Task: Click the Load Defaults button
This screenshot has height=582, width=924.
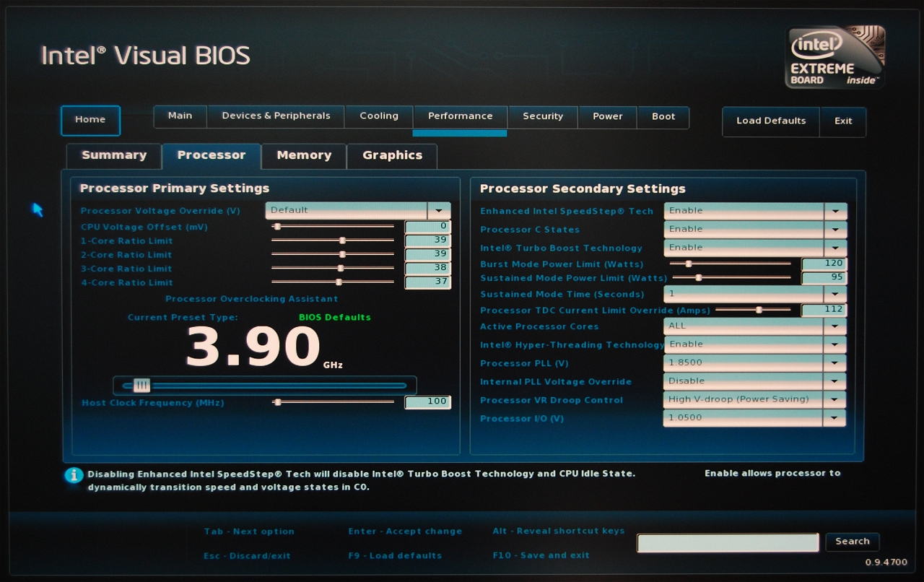Action: coord(771,121)
